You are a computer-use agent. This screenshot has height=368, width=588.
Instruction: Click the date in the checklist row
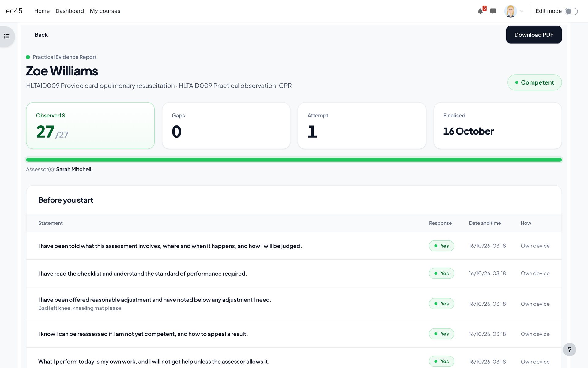[487, 274]
